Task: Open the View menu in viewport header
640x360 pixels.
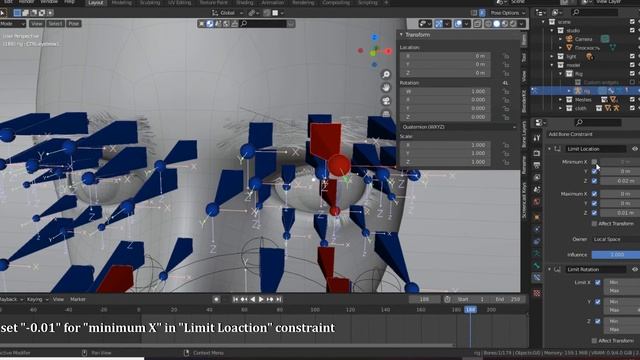Action: point(36,24)
